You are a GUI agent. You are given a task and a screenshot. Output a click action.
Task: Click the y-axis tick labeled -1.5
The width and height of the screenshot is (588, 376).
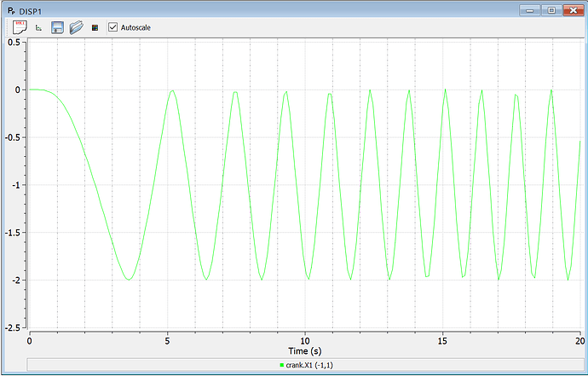pos(13,232)
